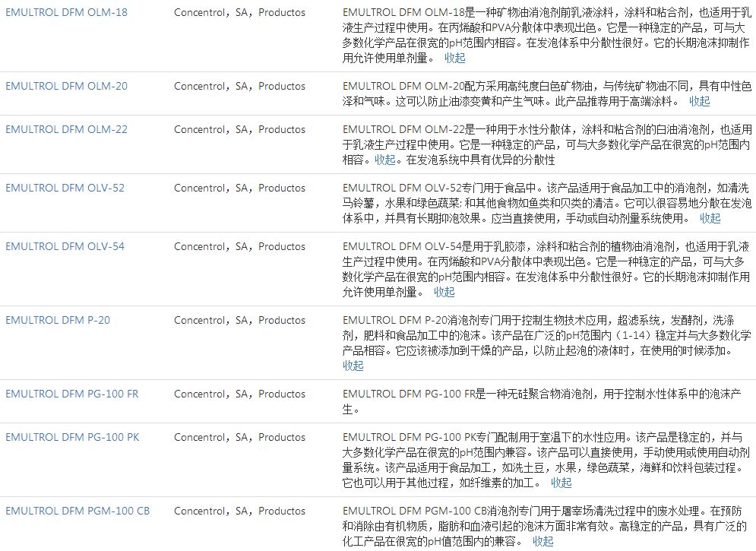
Task: Open the EMULTROL DFM P-20 product link
Action: pos(58,320)
